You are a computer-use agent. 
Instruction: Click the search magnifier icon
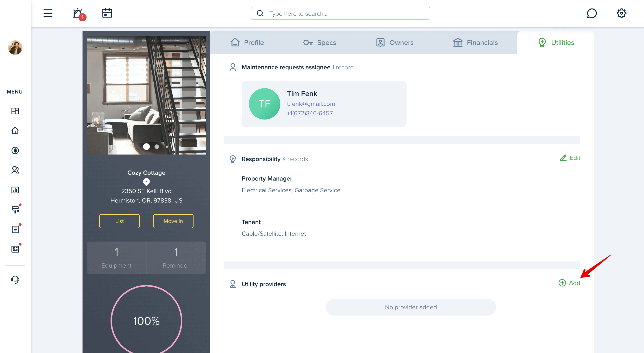(260, 13)
